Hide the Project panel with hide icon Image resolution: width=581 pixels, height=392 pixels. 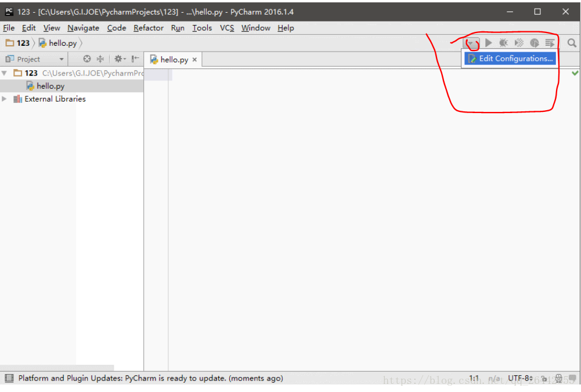coord(135,59)
